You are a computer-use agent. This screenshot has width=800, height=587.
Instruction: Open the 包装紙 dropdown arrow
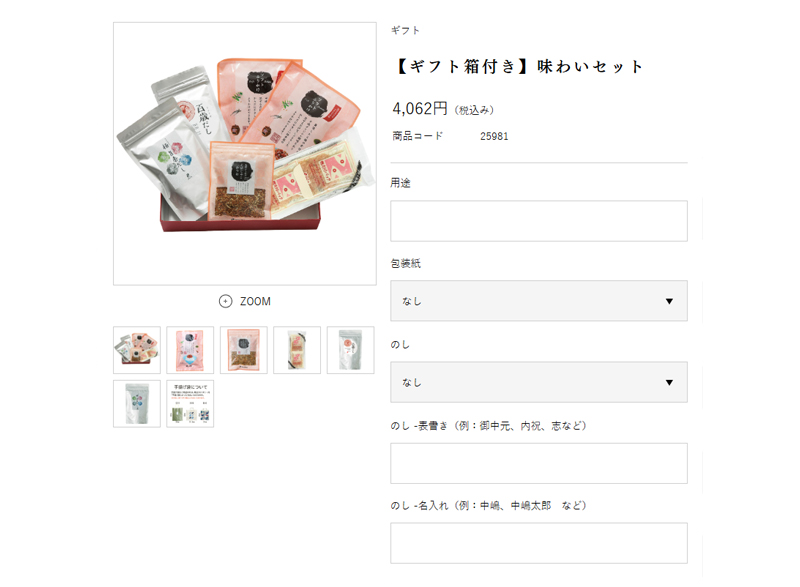(x=669, y=301)
